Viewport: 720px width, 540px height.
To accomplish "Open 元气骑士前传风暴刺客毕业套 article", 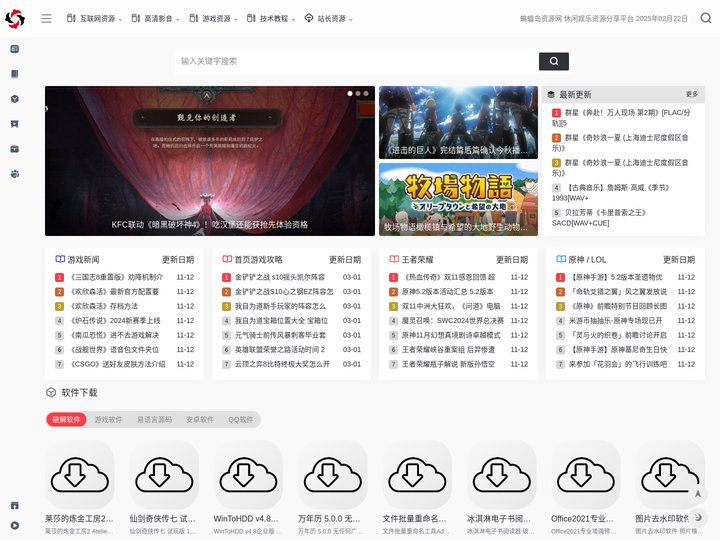I will point(281,335).
